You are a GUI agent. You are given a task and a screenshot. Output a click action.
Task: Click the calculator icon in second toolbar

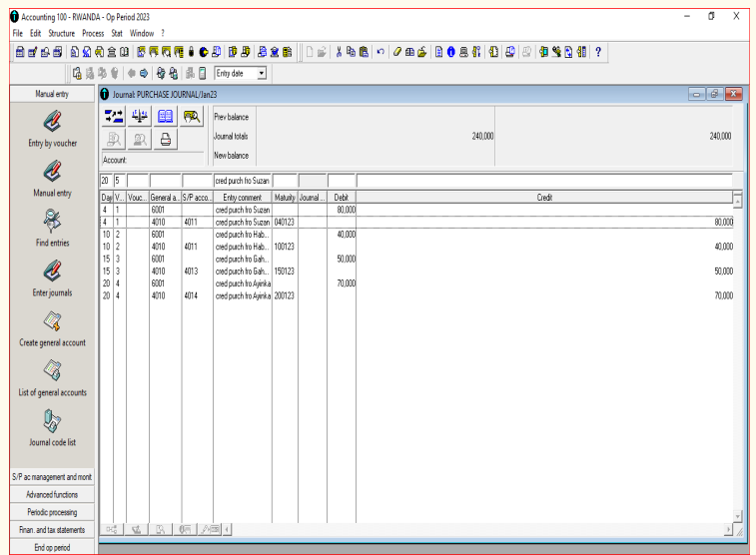(x=203, y=73)
